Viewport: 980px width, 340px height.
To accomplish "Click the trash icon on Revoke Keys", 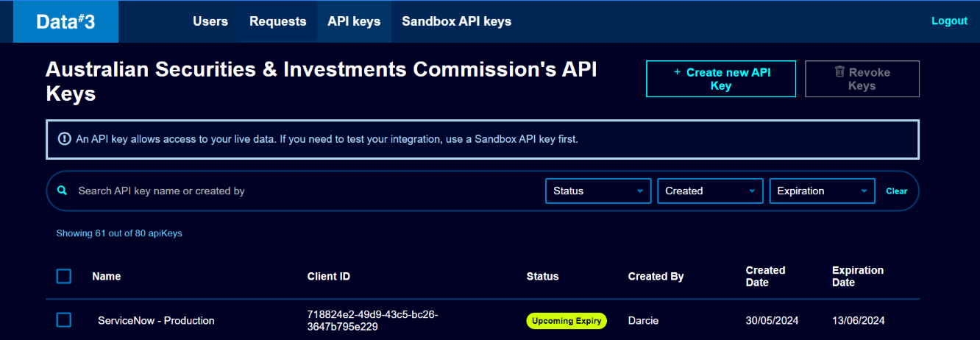I will click(x=839, y=72).
